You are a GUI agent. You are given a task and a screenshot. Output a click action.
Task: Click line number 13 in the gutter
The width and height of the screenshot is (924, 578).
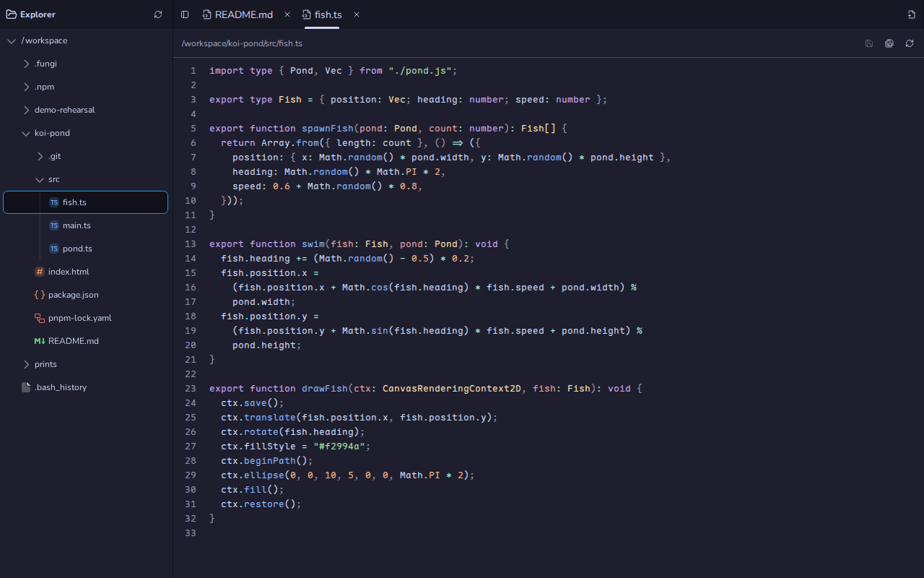(x=191, y=244)
